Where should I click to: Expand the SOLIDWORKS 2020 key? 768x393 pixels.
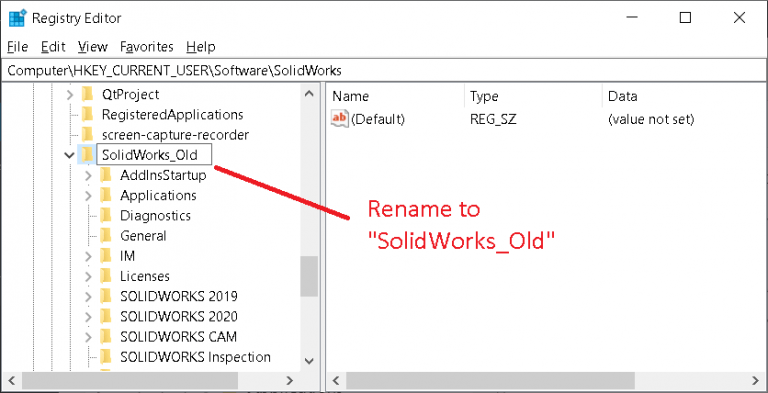[x=88, y=317]
